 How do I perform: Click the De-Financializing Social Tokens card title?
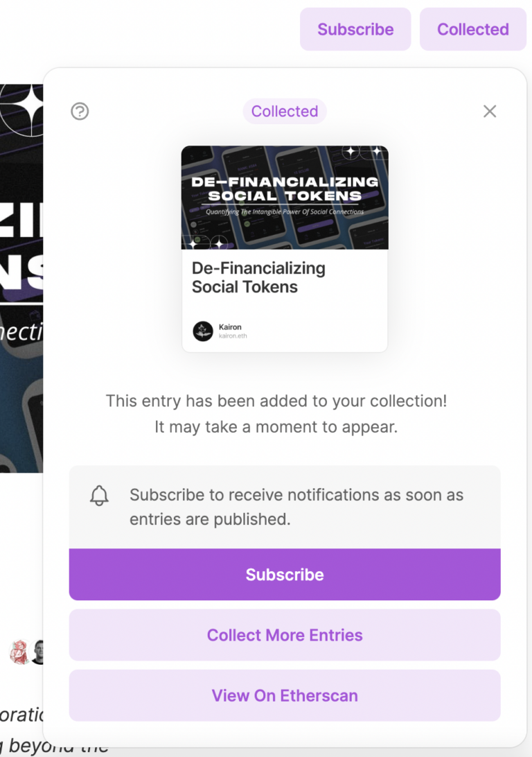(x=258, y=277)
